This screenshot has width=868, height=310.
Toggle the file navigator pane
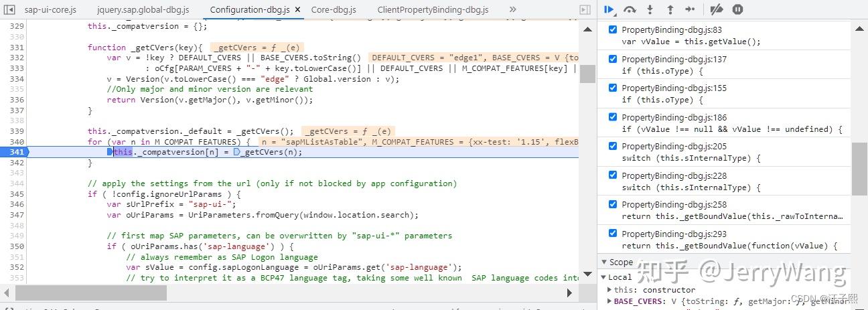[x=10, y=9]
